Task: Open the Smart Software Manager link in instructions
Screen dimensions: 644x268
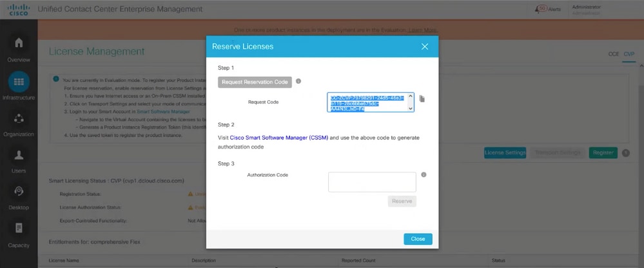Action: click(164, 112)
